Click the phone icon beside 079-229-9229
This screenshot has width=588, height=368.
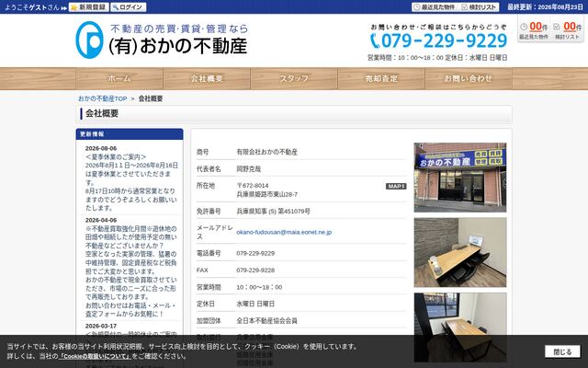tap(375, 40)
